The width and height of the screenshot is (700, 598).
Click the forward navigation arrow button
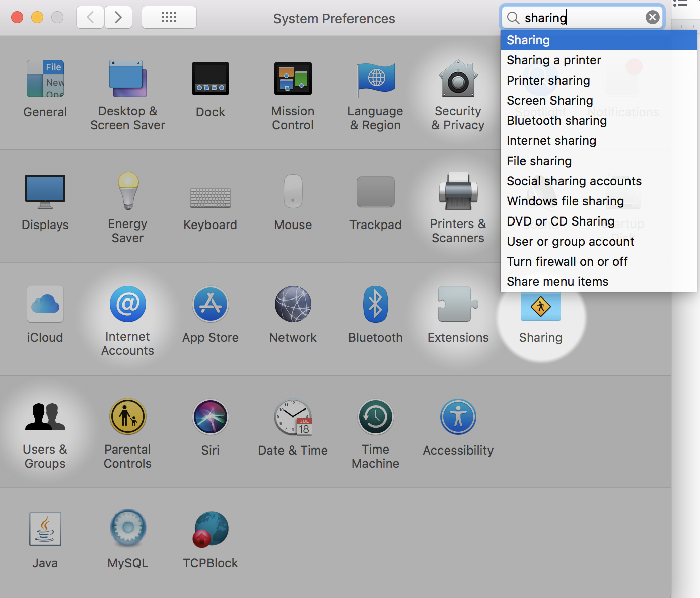pyautogui.click(x=118, y=17)
